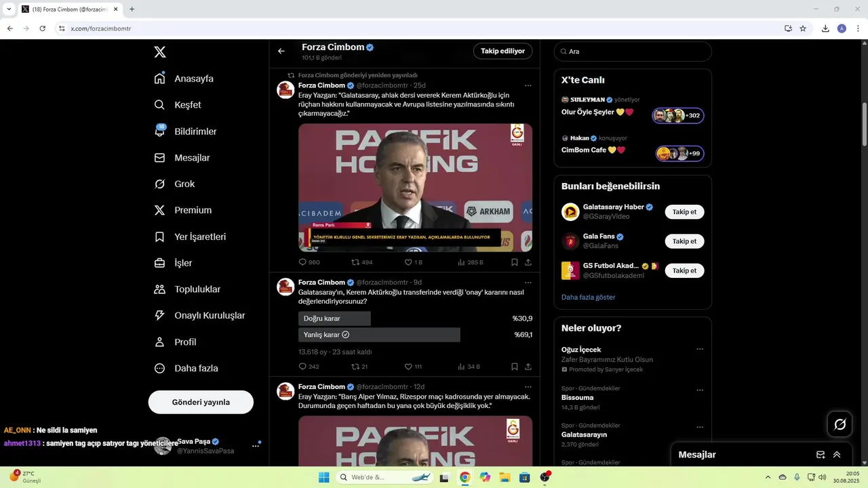868x488 pixels.
Task: Open more options for Bissouma trend
Action: click(700, 390)
